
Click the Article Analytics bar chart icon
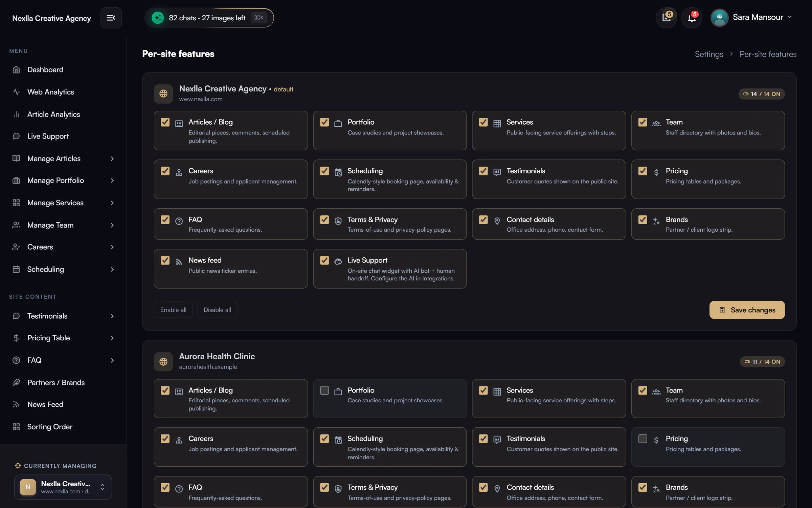tap(16, 114)
